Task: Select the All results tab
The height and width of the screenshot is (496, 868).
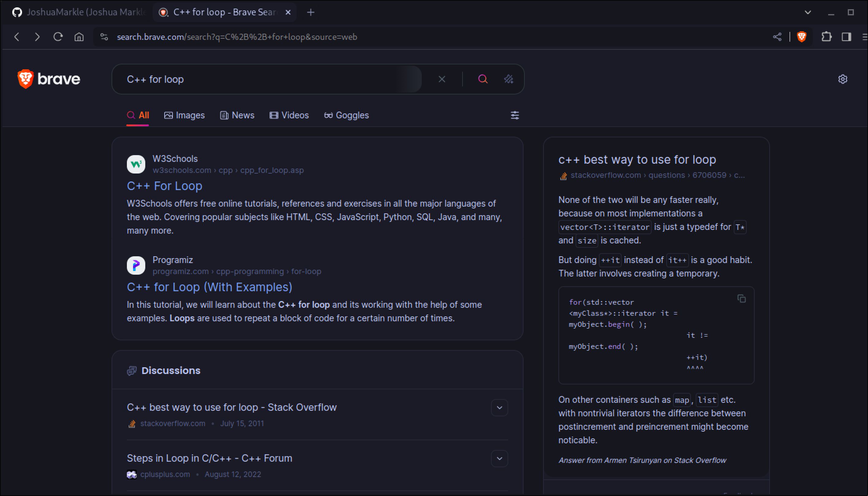Action: (x=138, y=115)
